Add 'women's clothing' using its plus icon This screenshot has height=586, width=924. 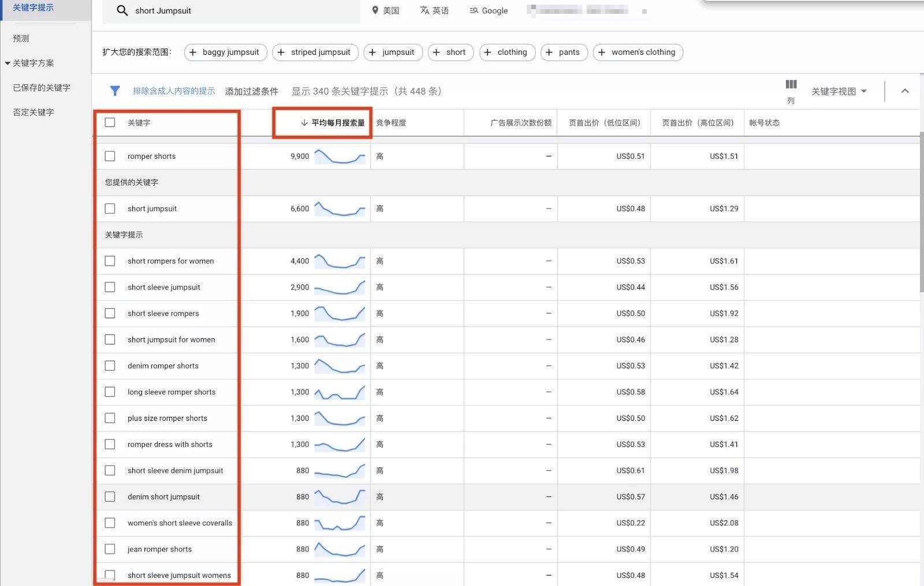pyautogui.click(x=605, y=52)
